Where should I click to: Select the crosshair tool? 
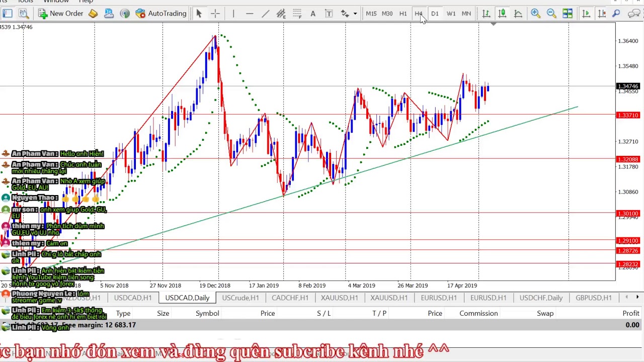coord(215,14)
